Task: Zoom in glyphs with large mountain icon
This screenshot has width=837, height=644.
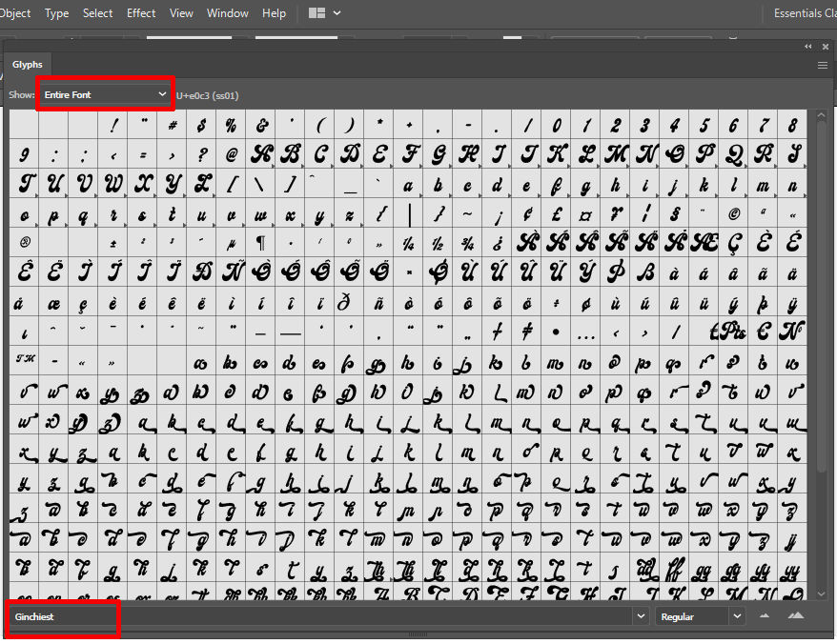Action: 795,615
